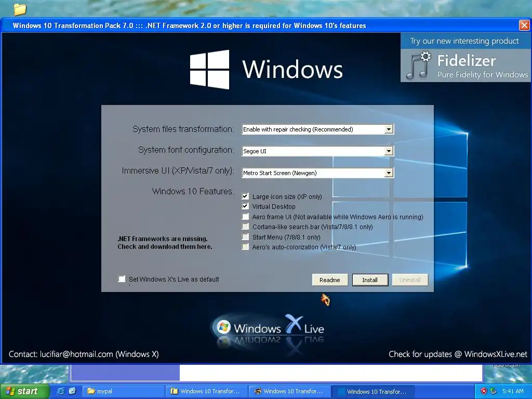This screenshot has width=532, height=399.
Task: Click the Immersive UI (XP/Vista/7 only) label
Action: point(178,170)
